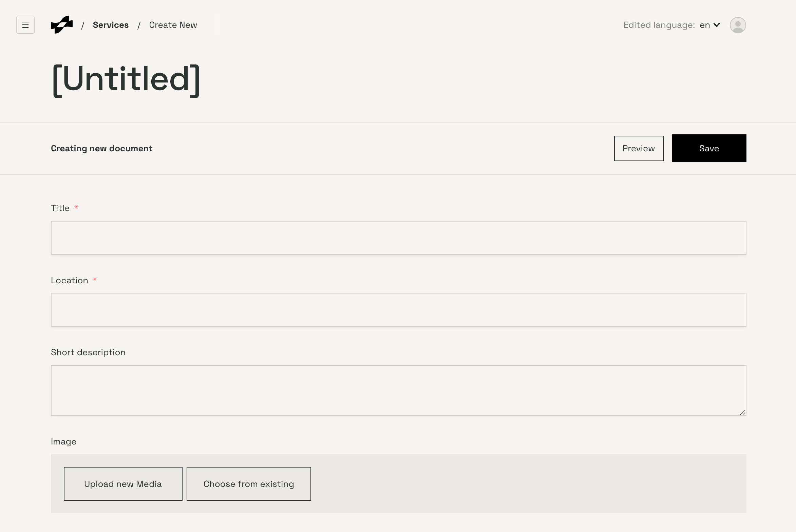Click into the Short description textarea
Viewport: 796px width, 532px height.
point(399,391)
